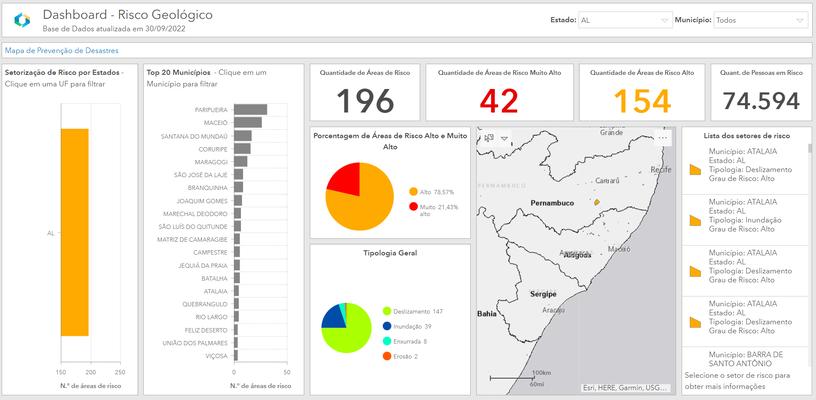The image size is (816, 400).
Task: Click the dashboard logo icon
Action: click(22, 20)
